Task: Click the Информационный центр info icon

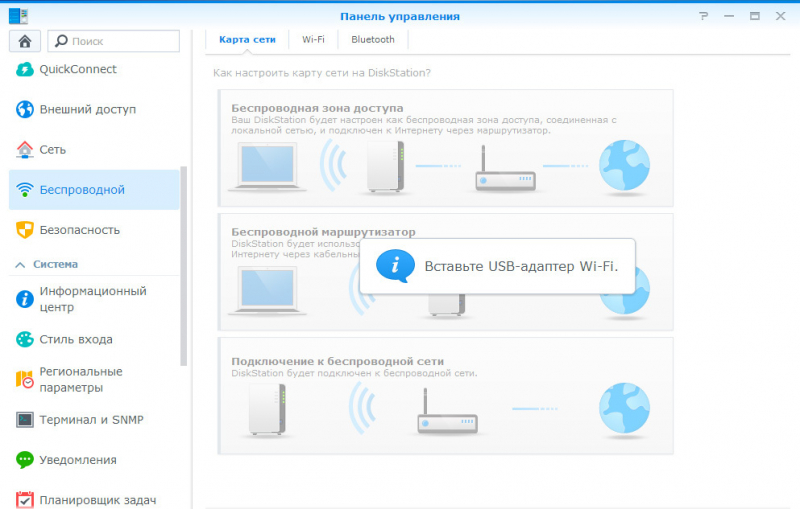Action: tap(25, 299)
